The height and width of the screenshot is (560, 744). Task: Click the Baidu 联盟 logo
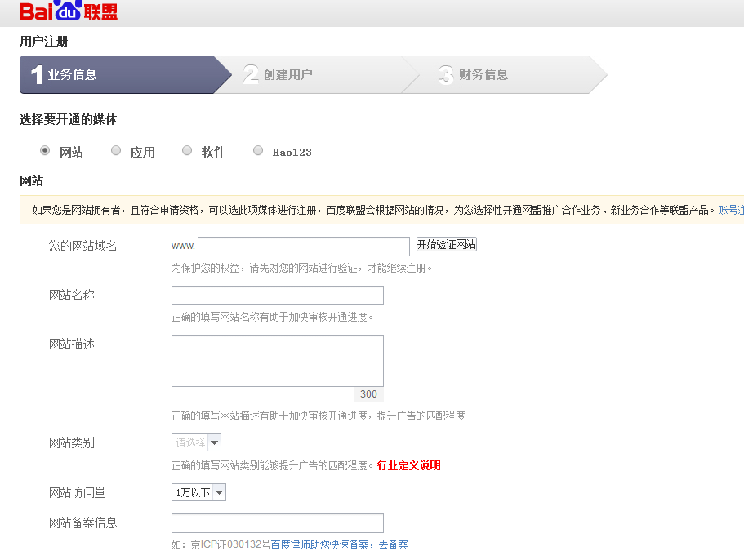pos(69,11)
